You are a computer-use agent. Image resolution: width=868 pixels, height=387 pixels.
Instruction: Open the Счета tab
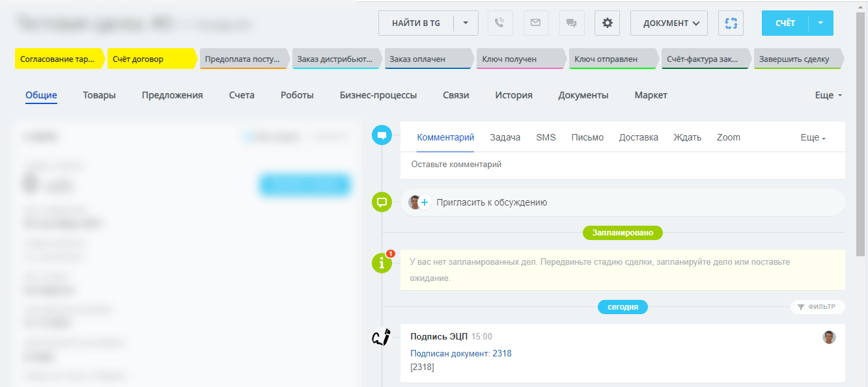pyautogui.click(x=242, y=95)
